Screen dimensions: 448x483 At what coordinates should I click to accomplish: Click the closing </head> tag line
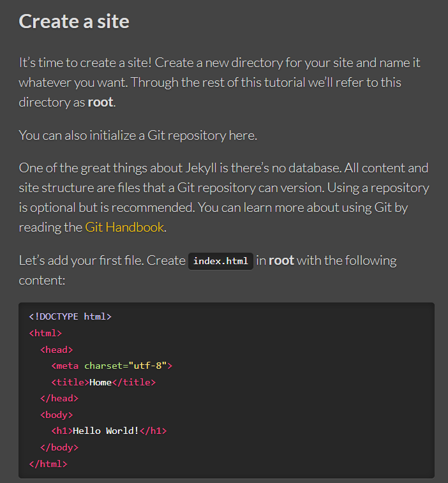pyautogui.click(x=59, y=399)
